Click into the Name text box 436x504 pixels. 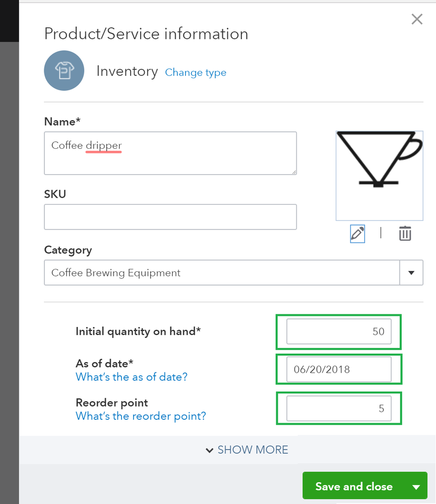pyautogui.click(x=170, y=153)
